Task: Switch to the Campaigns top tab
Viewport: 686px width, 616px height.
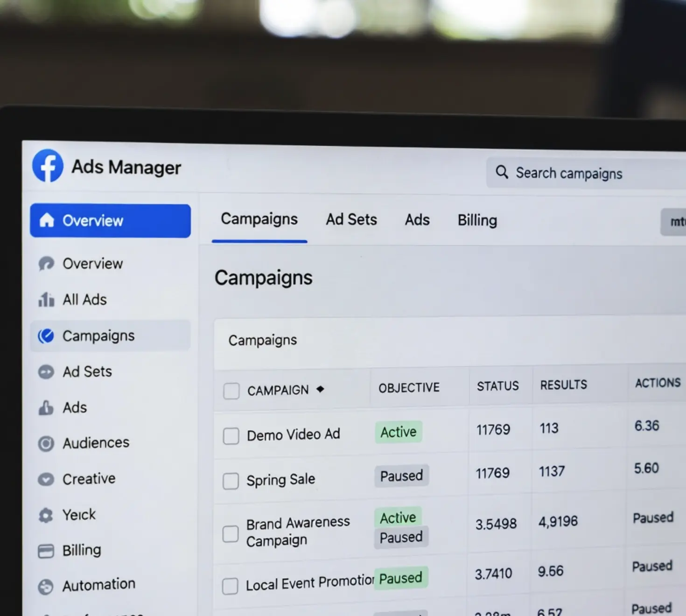Action: tap(259, 219)
